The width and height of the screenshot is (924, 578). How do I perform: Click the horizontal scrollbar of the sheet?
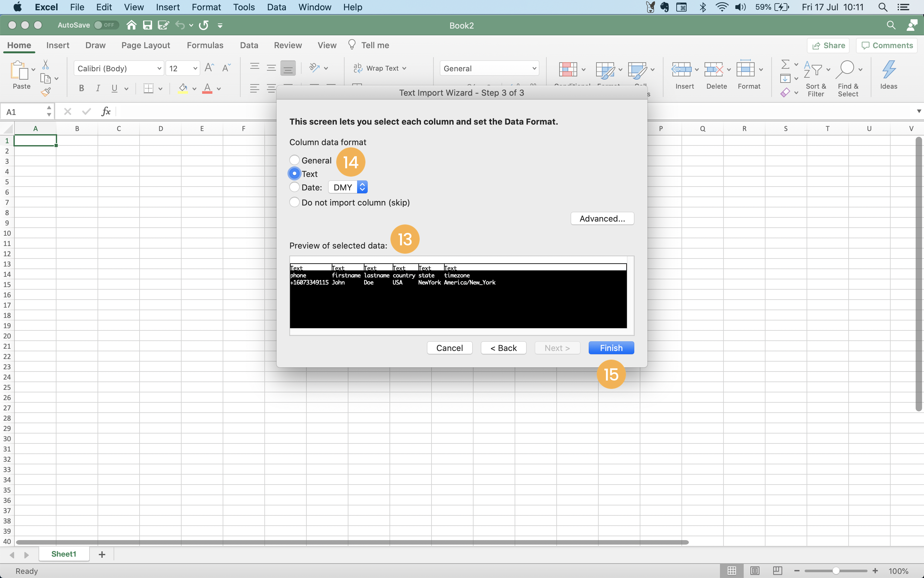tap(352, 542)
